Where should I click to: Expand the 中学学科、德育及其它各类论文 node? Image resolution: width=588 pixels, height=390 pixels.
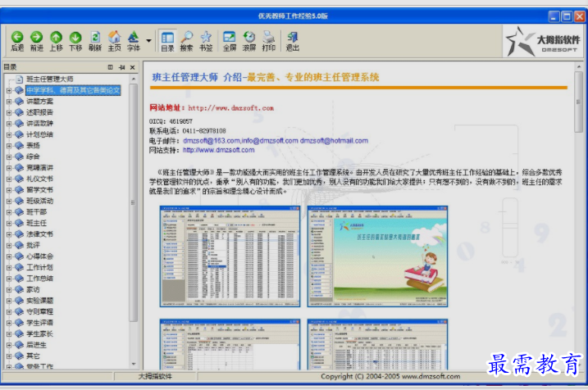pyautogui.click(x=9, y=90)
